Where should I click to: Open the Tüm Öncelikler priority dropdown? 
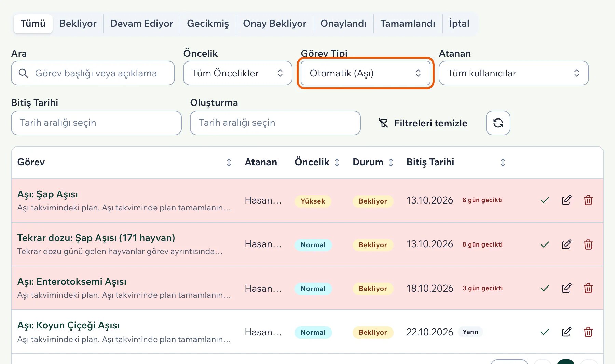click(x=238, y=73)
